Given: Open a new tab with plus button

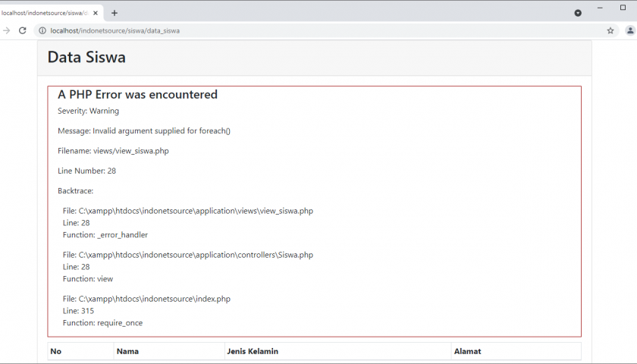Looking at the screenshot, I should (115, 13).
